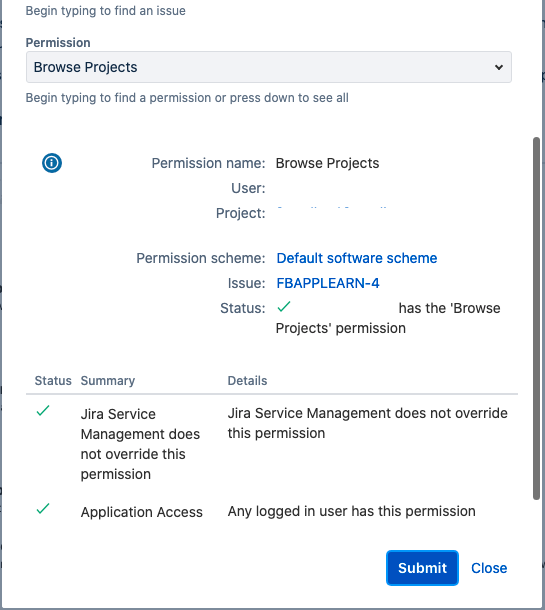Click the partially hidden Project link
The height and width of the screenshot is (610, 545).
coord(332,210)
